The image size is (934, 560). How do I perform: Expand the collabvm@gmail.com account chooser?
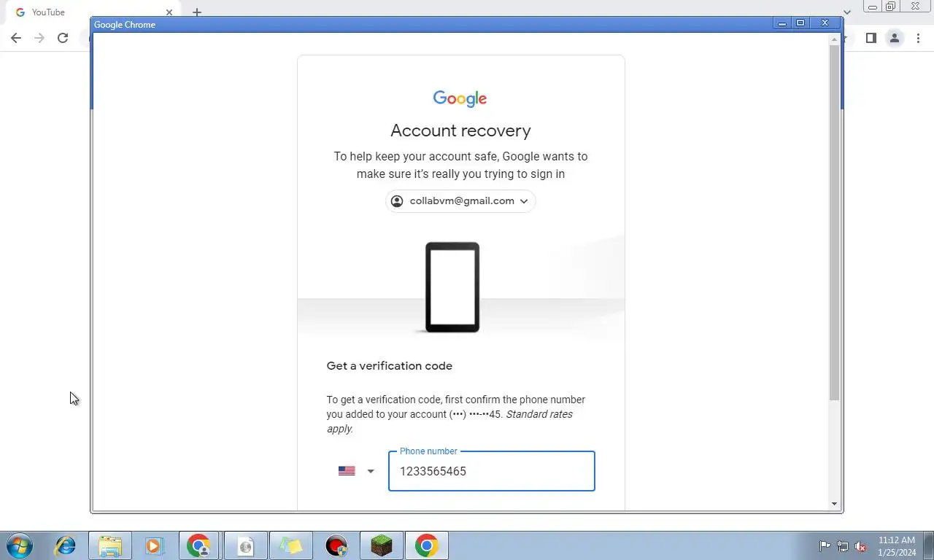coord(460,201)
